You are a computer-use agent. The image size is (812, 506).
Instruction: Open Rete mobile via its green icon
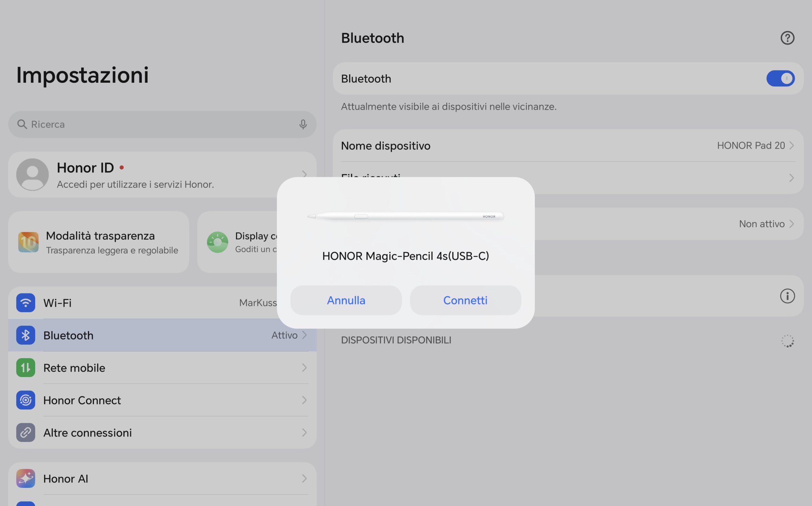25,368
